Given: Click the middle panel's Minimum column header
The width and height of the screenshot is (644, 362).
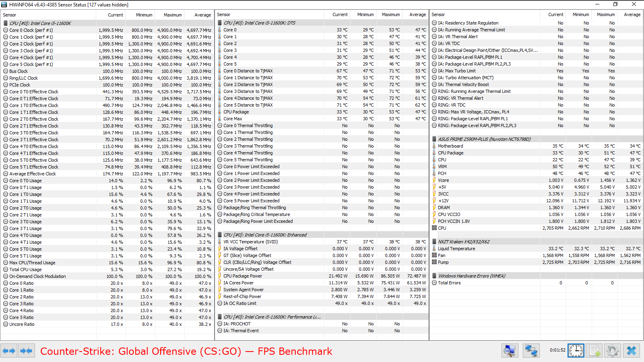Looking at the screenshot, I should tap(363, 14).
